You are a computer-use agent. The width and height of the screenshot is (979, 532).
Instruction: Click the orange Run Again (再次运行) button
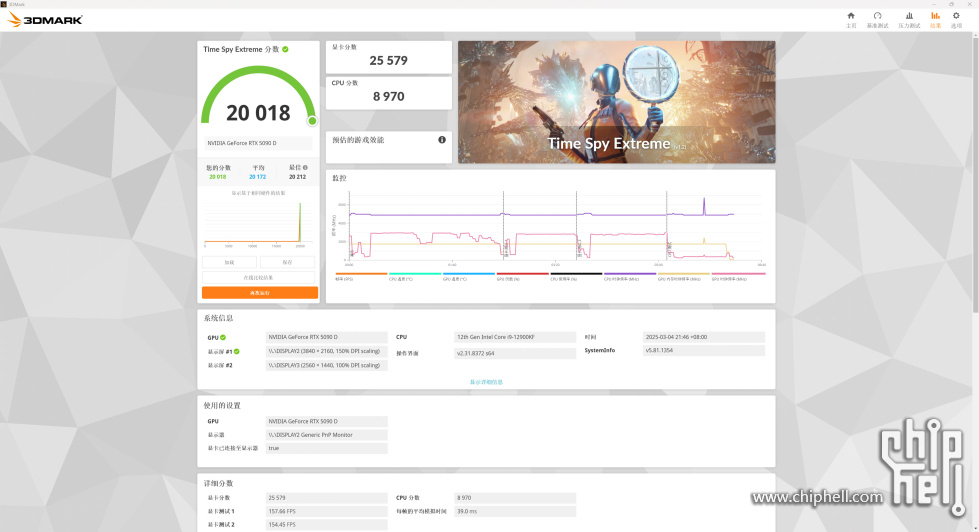(260, 293)
